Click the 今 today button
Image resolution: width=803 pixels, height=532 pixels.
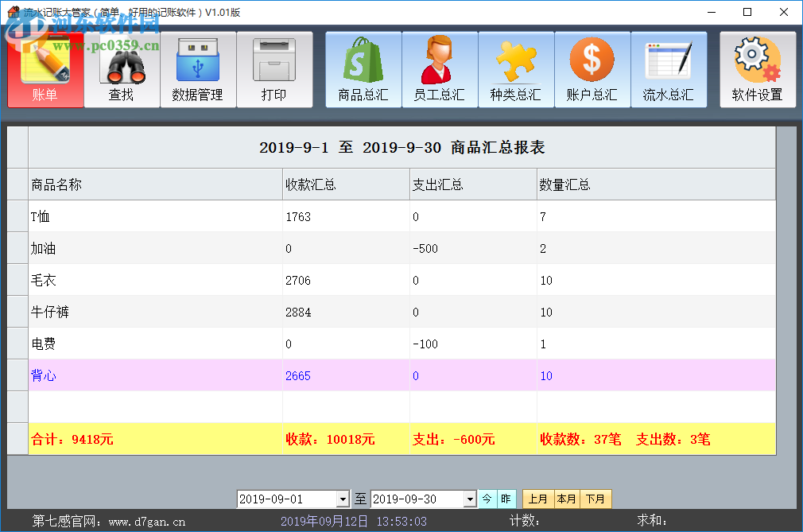click(x=487, y=499)
